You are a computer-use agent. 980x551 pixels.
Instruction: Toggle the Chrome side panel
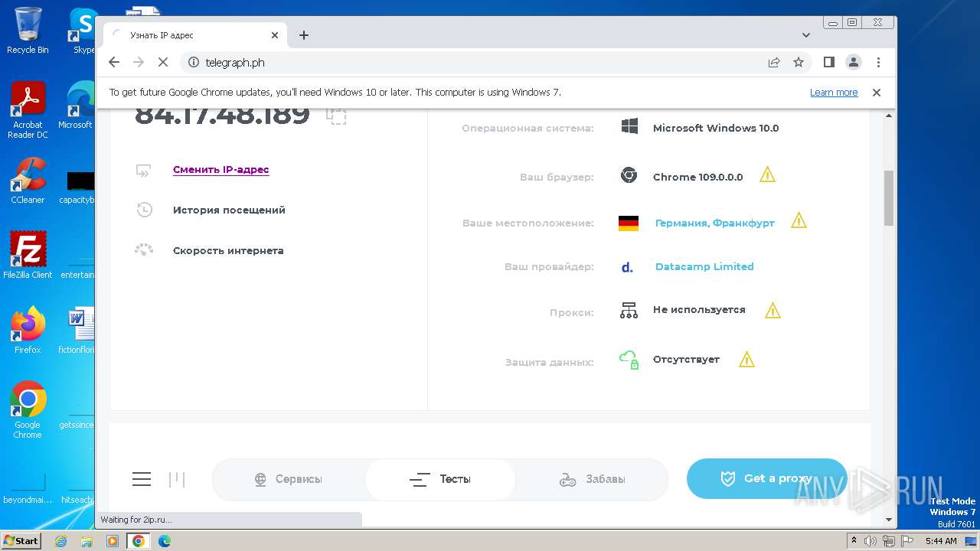(x=828, y=62)
